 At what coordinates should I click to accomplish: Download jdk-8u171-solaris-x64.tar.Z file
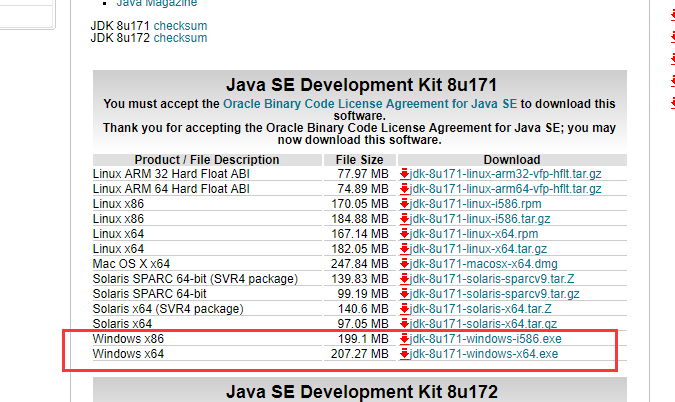click(x=480, y=309)
